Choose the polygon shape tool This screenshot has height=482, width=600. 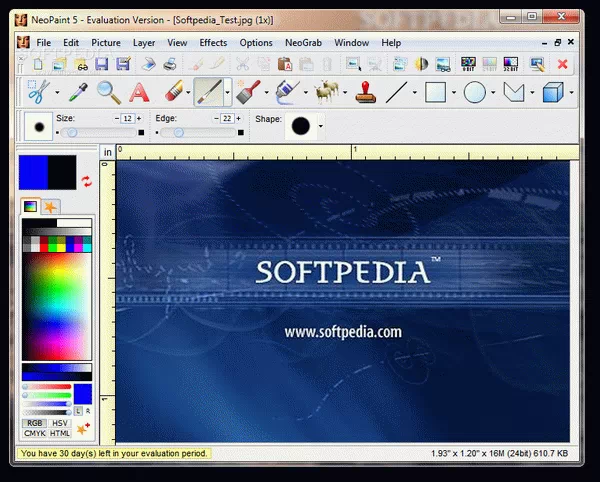(514, 92)
